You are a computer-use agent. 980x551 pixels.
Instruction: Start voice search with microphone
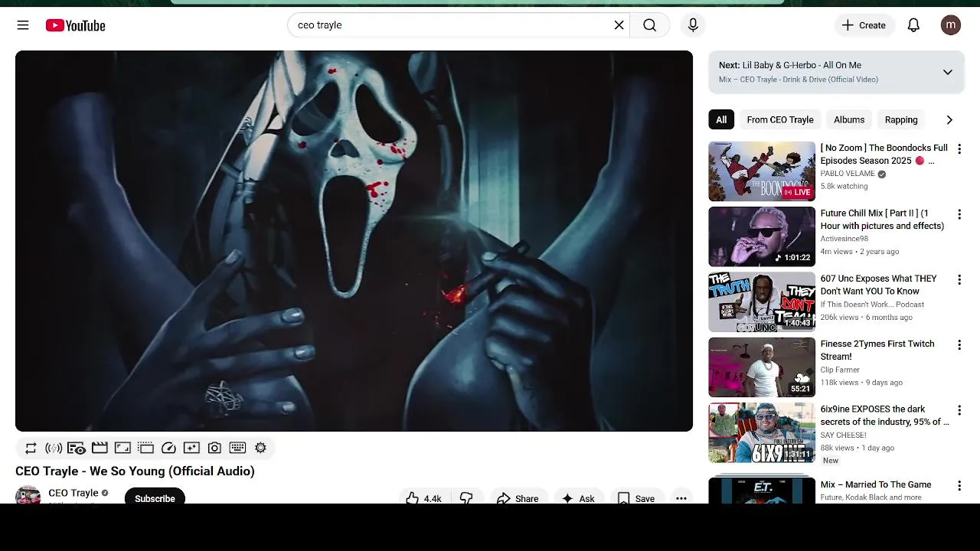(693, 25)
